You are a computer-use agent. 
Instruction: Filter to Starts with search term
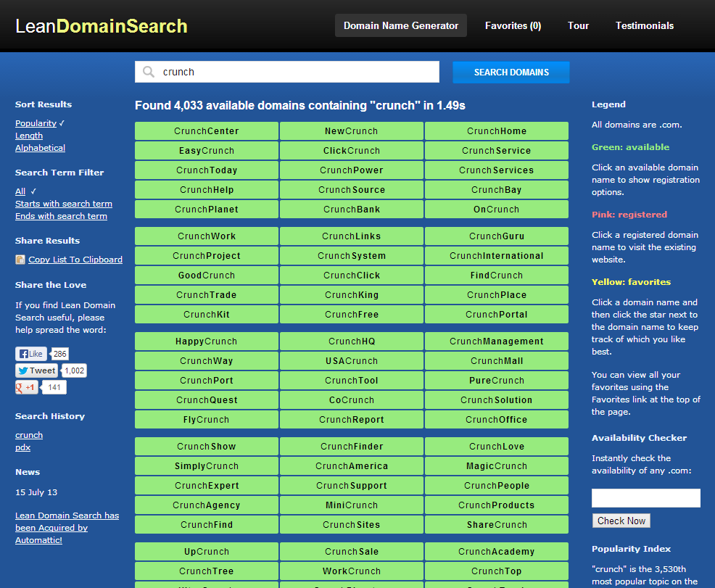pyautogui.click(x=63, y=204)
